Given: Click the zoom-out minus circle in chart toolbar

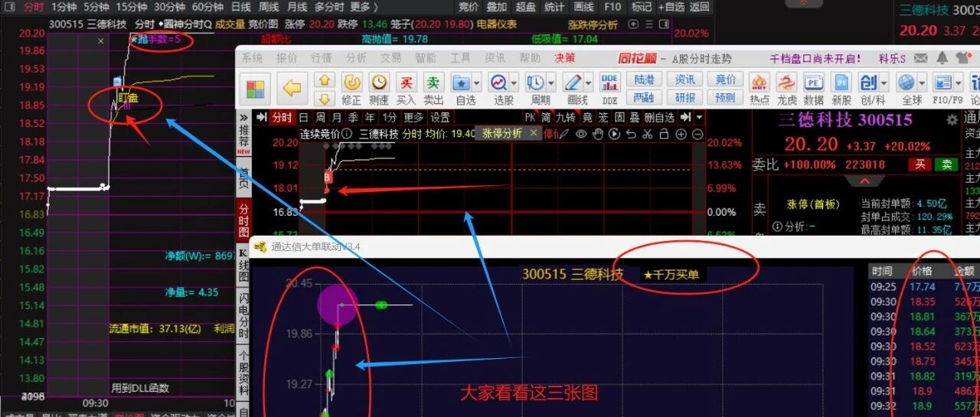Looking at the screenshot, I should pyautogui.click(x=697, y=134).
